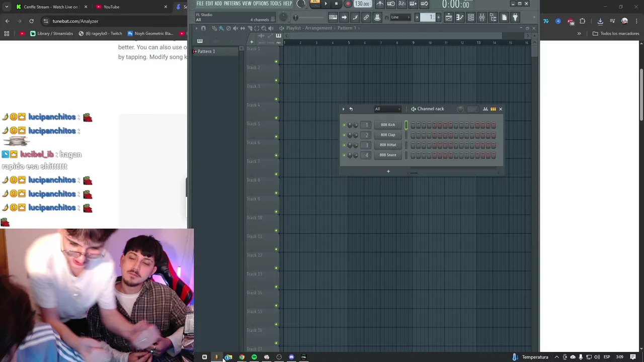Open the Piano roll view icon

[460, 18]
